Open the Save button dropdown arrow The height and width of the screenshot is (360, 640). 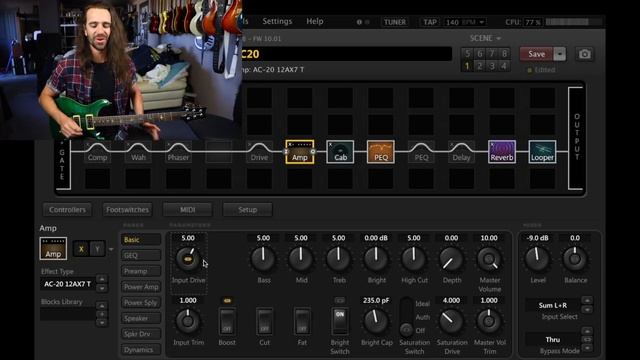560,54
